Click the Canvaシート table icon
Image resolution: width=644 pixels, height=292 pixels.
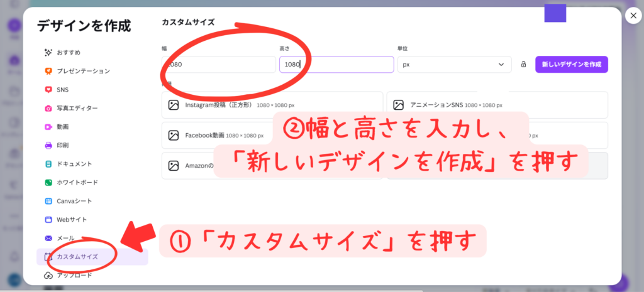(48, 201)
